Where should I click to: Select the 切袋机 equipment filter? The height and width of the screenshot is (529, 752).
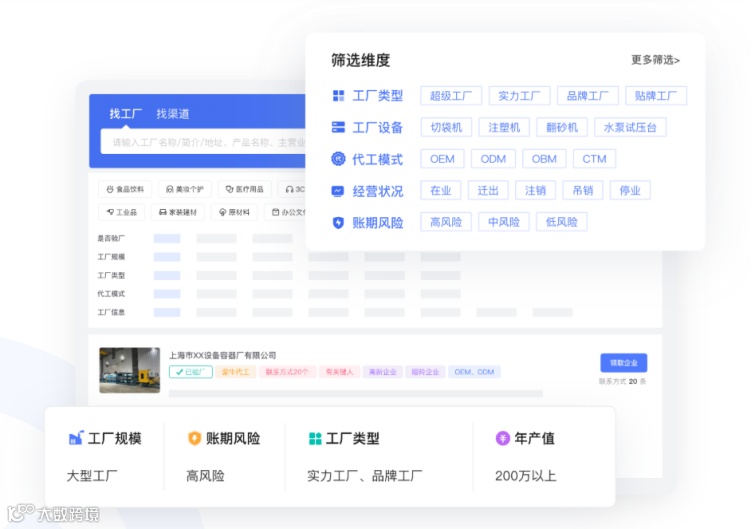point(446,127)
